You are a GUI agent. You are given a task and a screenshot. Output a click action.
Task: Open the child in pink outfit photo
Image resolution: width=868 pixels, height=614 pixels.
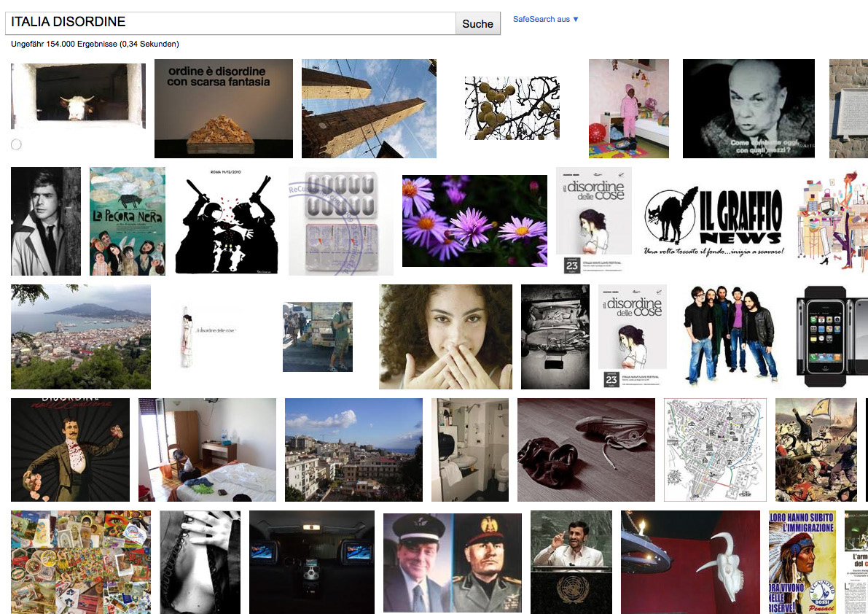coord(629,109)
